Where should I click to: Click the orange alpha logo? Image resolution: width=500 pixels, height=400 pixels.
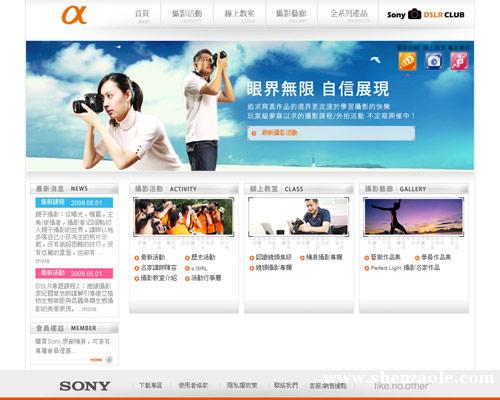click(x=74, y=15)
